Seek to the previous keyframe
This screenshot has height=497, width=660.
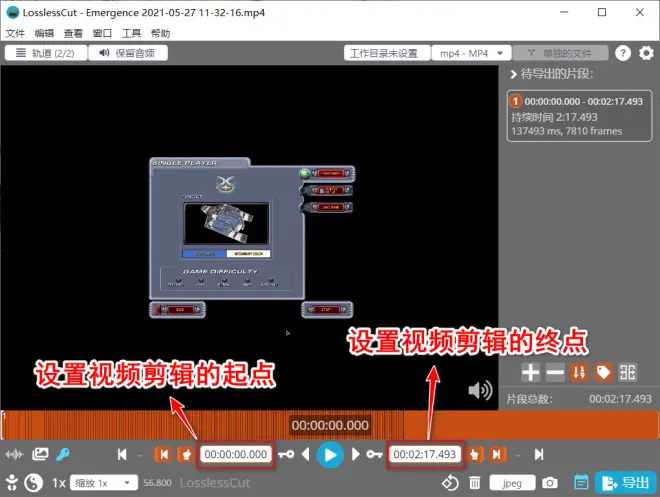(x=286, y=454)
